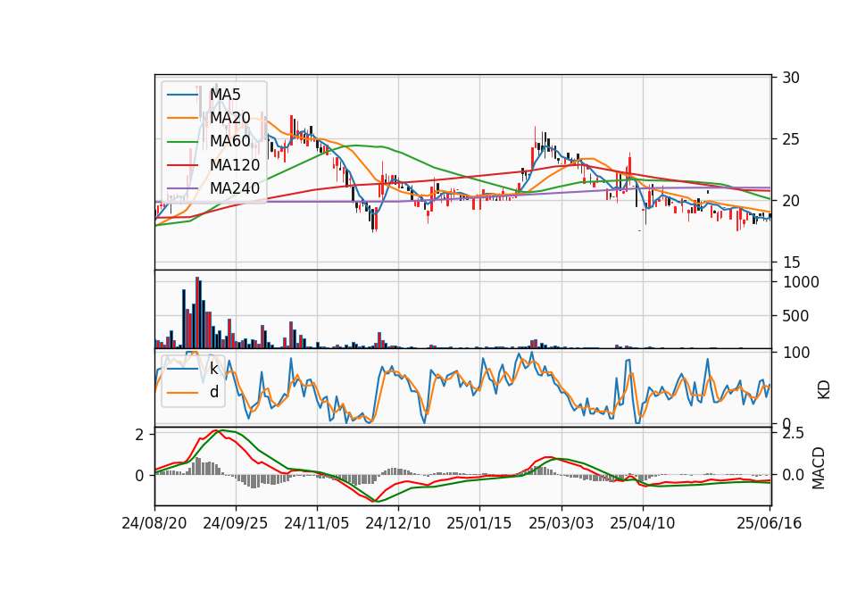Click the 'k' legend label in KD panel

tap(213, 369)
